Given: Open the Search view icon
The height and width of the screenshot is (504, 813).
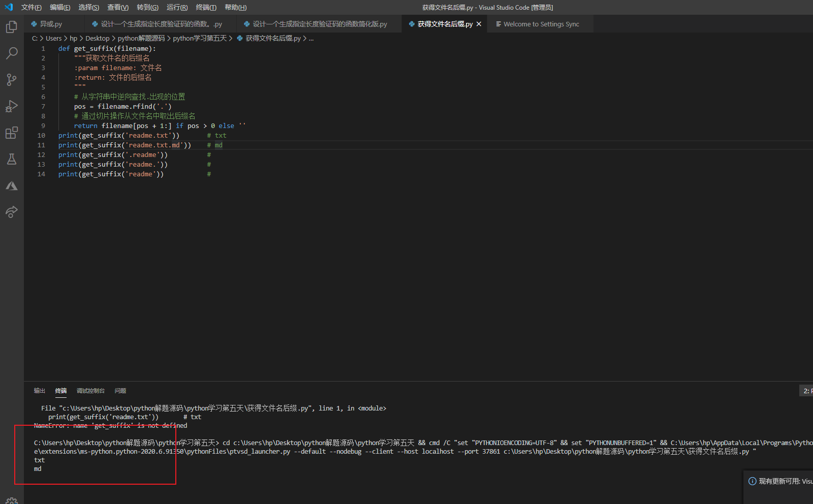Looking at the screenshot, I should (x=11, y=53).
